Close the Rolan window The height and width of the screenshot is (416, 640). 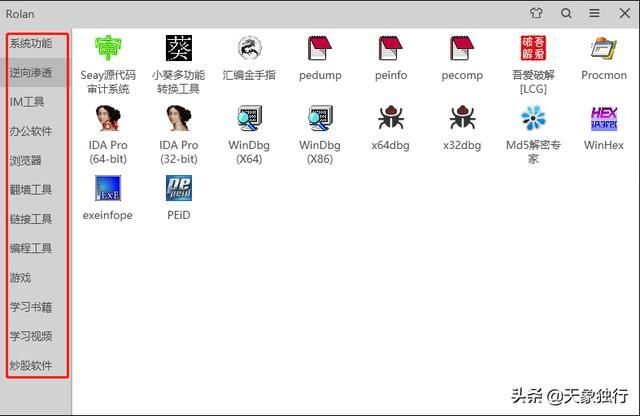point(624,13)
